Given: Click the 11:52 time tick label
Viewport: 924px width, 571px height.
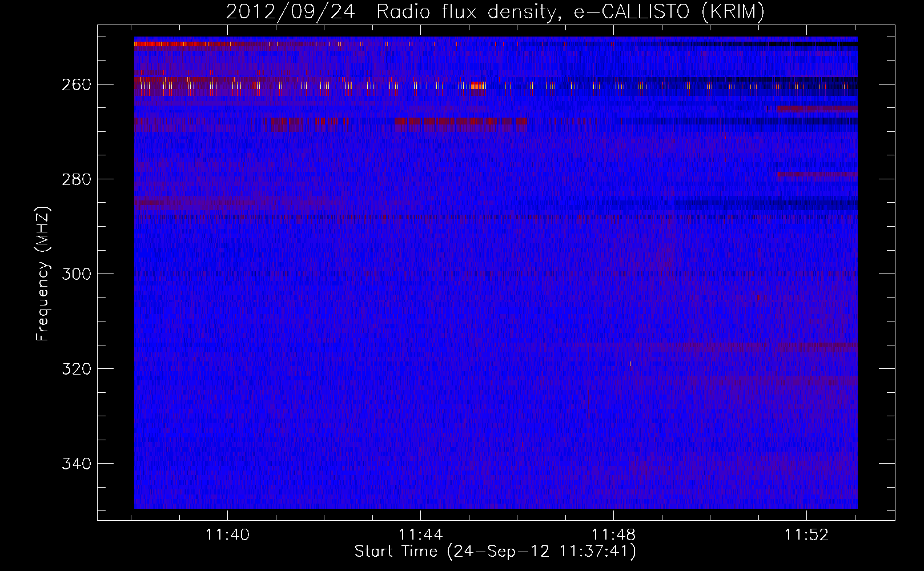Looking at the screenshot, I should [806, 535].
